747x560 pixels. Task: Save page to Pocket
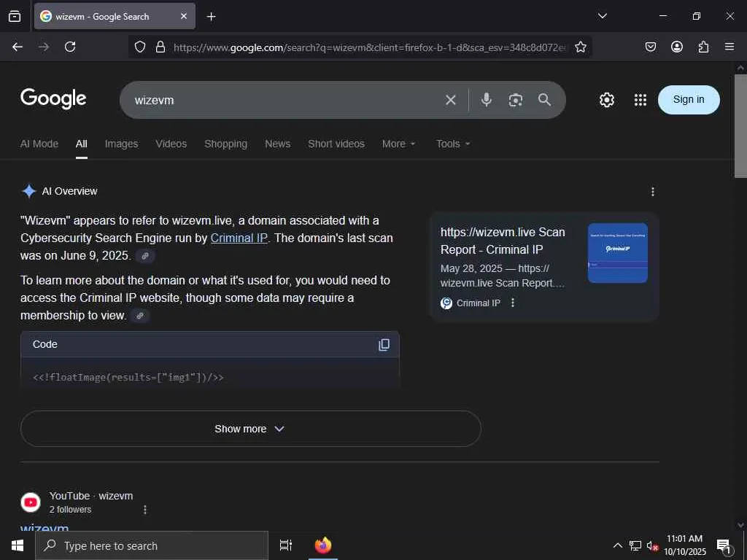tap(650, 47)
